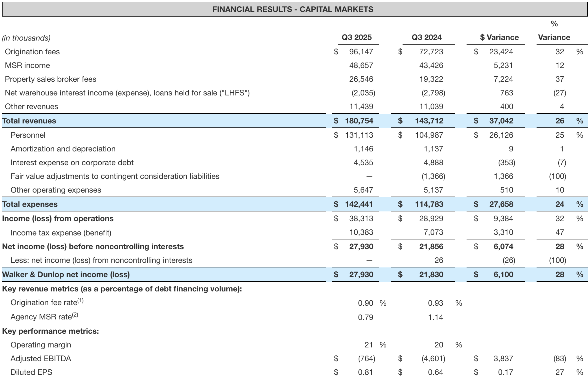
Task: Select the Q3 2025 total revenues value 180,754
Action: coord(359,121)
